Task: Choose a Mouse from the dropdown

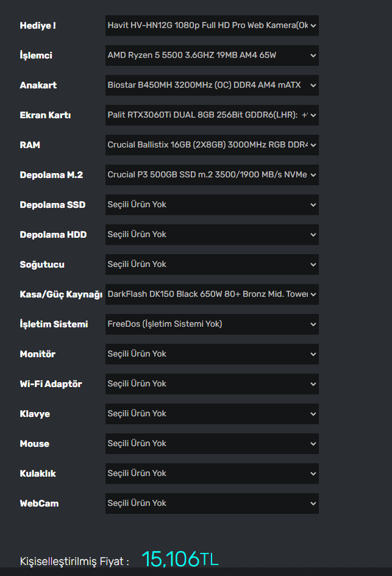Action: point(212,444)
